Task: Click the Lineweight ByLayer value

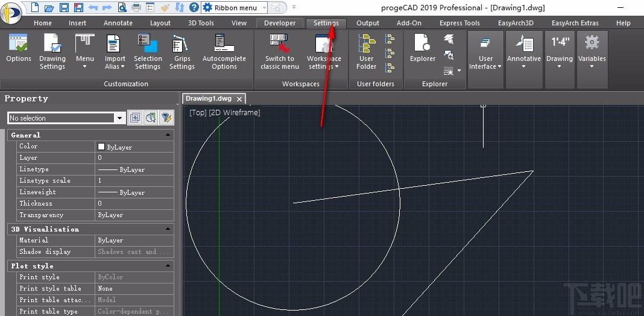Action: coord(134,192)
